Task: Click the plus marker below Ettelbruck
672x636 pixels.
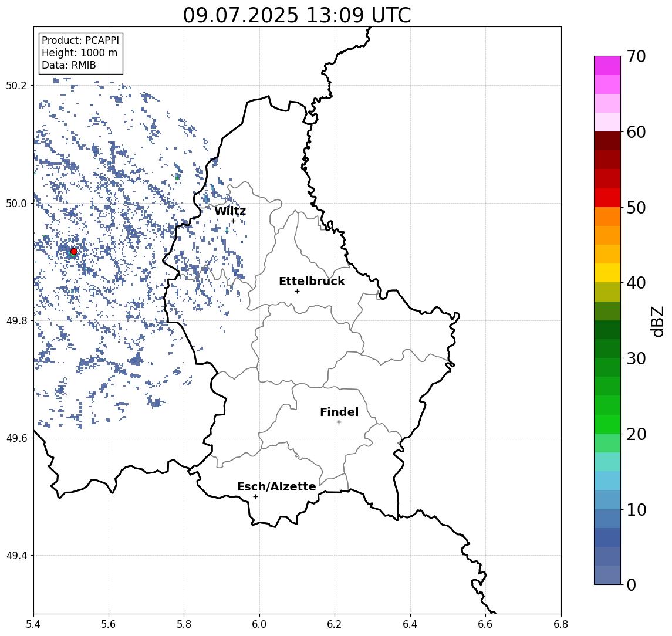Action: point(297,292)
